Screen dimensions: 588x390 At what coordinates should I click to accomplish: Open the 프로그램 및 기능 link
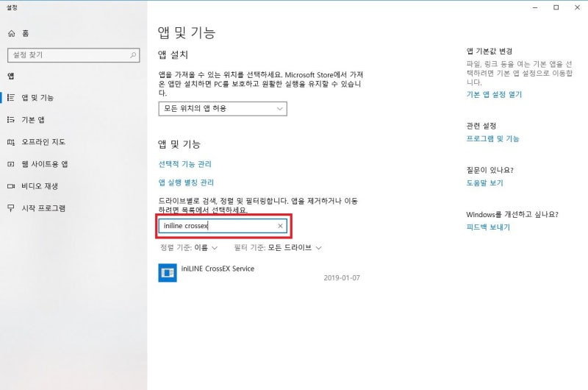492,139
